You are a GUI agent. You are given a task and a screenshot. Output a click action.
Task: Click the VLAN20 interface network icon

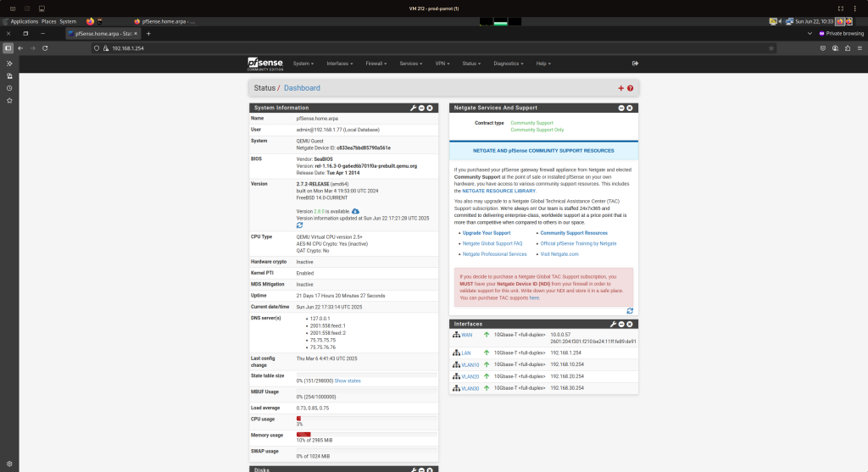tap(456, 376)
